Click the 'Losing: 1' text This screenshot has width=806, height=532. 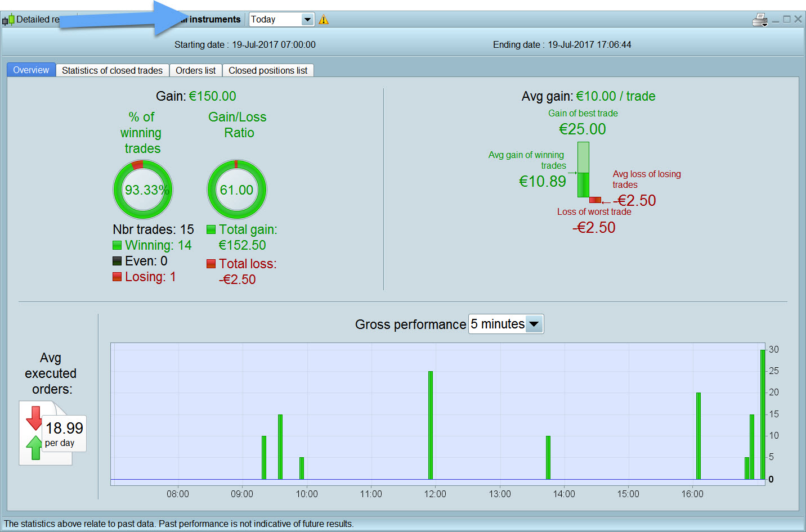150,277
